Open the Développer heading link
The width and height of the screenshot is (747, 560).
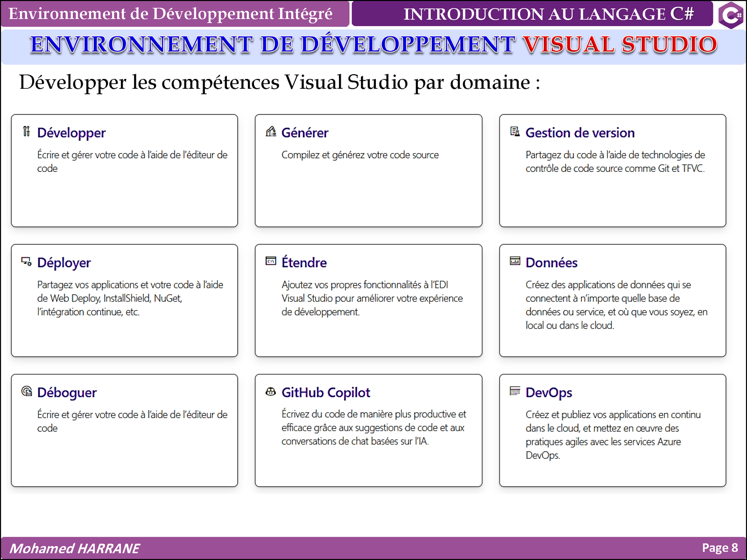[71, 133]
